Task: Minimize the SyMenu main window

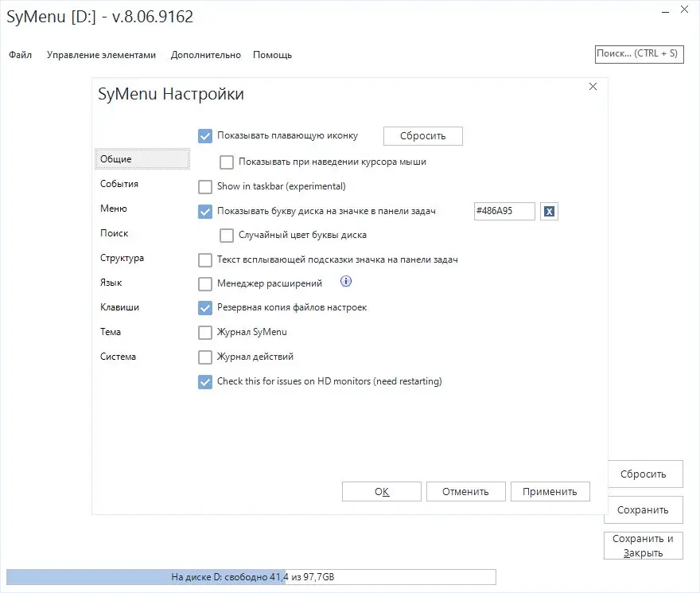Action: [665, 11]
